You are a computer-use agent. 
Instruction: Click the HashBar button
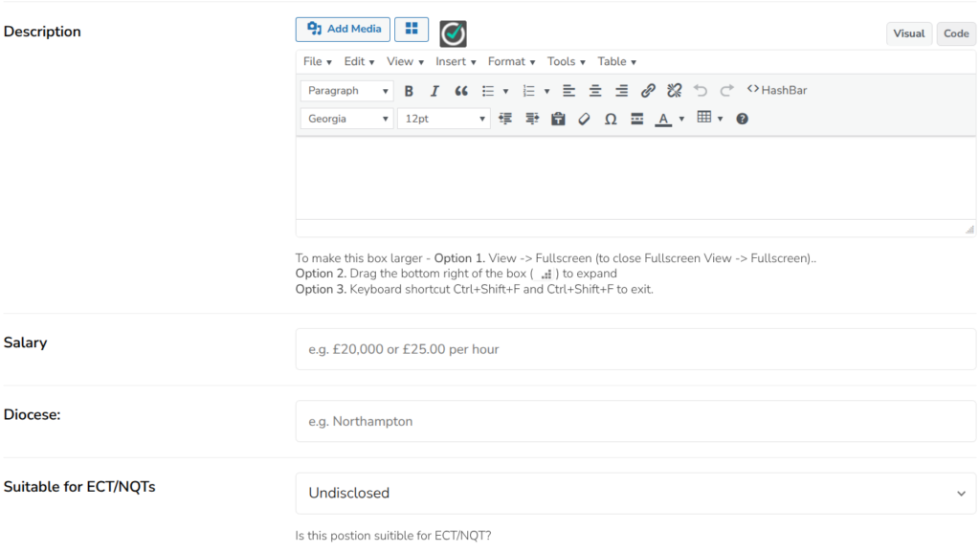click(777, 91)
